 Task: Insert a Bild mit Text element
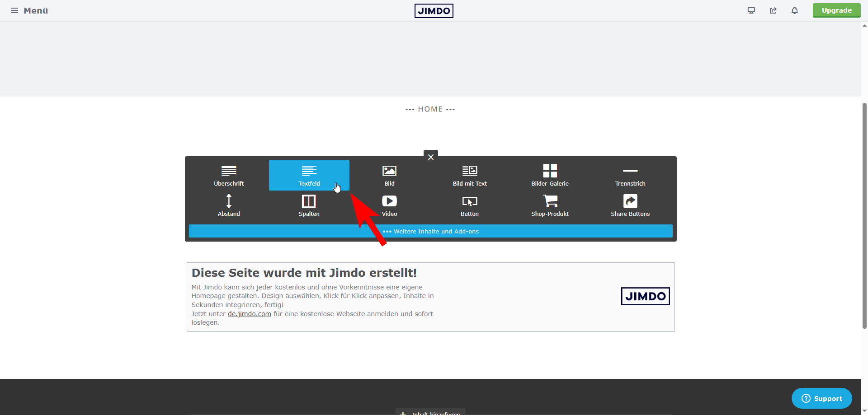[470, 176]
